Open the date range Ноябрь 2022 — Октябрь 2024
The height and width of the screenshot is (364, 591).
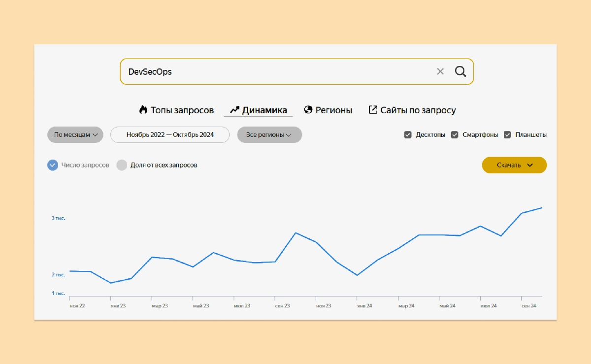[170, 135]
